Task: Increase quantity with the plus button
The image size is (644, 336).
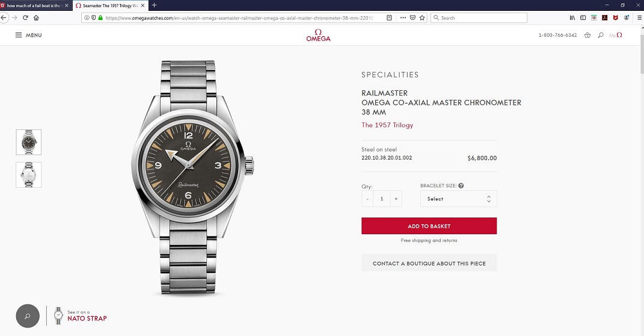Action: click(x=395, y=199)
